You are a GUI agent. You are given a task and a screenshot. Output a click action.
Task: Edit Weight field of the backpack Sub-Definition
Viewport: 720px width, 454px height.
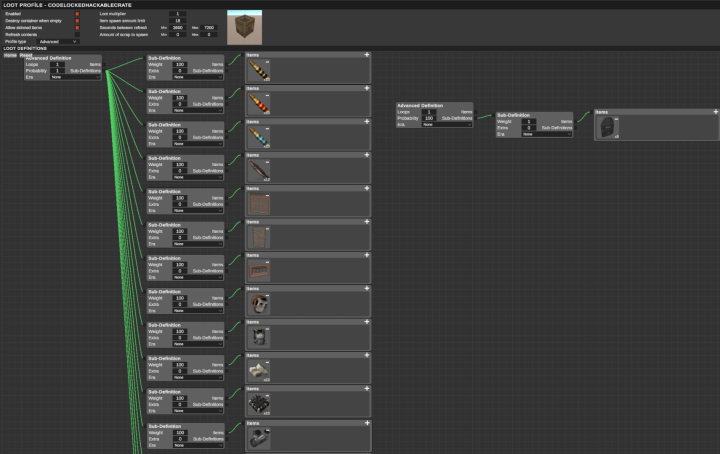pyautogui.click(x=529, y=122)
